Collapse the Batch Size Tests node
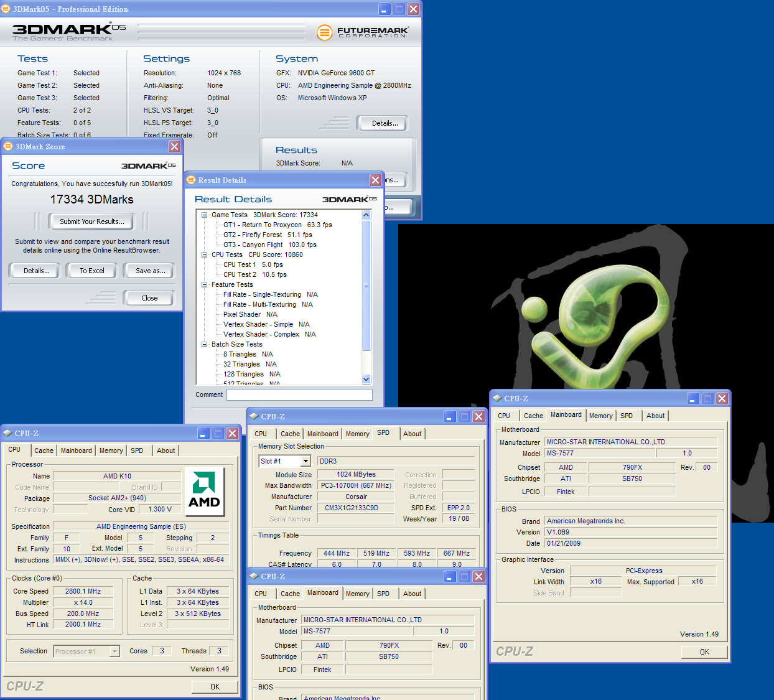774x700 pixels. click(x=204, y=344)
